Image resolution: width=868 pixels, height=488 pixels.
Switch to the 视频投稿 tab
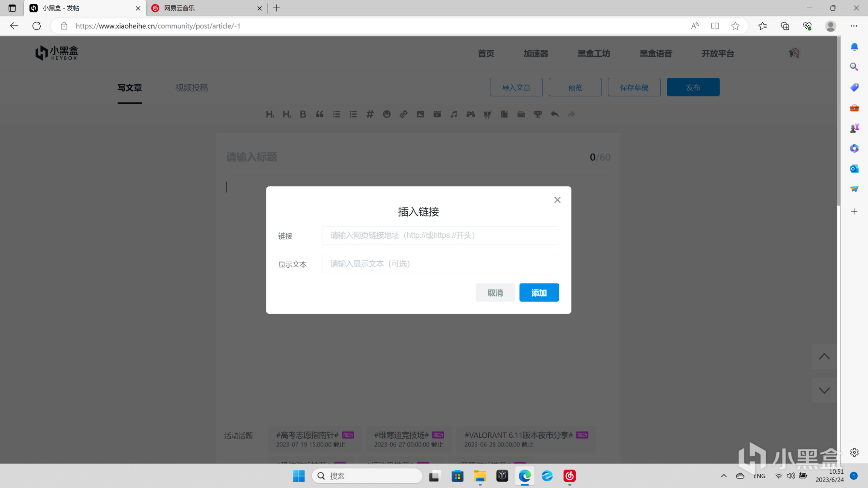coord(191,88)
